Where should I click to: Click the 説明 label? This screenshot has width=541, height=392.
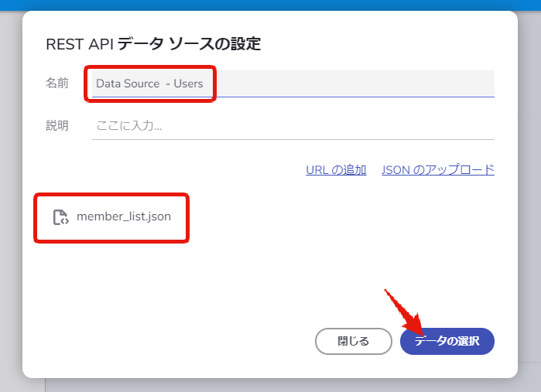point(57,125)
